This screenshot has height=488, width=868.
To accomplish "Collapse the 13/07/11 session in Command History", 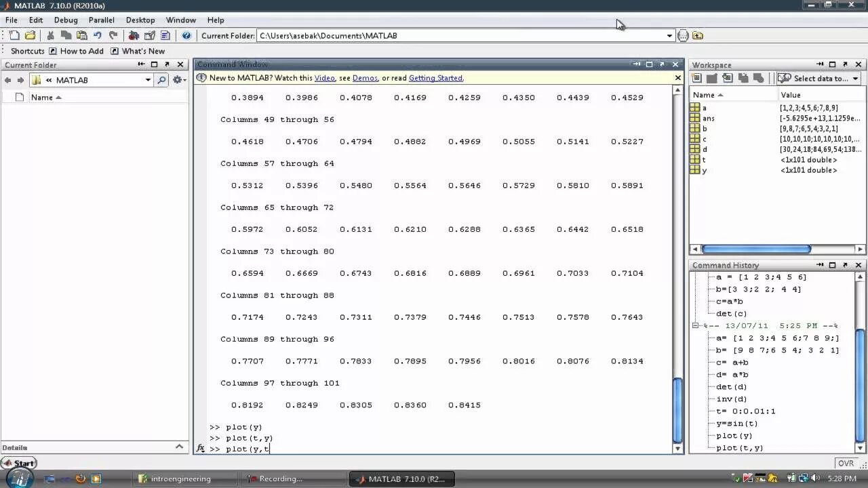I will click(x=695, y=326).
